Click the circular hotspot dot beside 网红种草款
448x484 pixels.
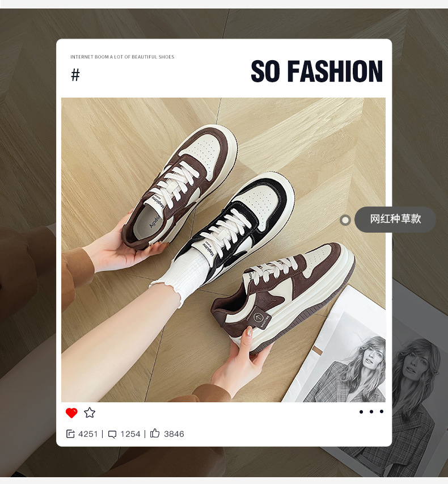pos(345,220)
